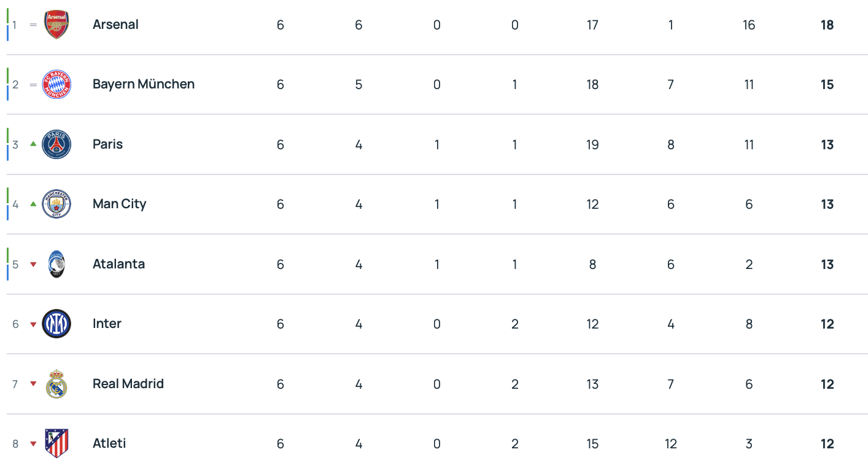The height and width of the screenshot is (468, 868).
Task: Click the unchanged position sign beside Arsenal
Action: click(x=33, y=25)
